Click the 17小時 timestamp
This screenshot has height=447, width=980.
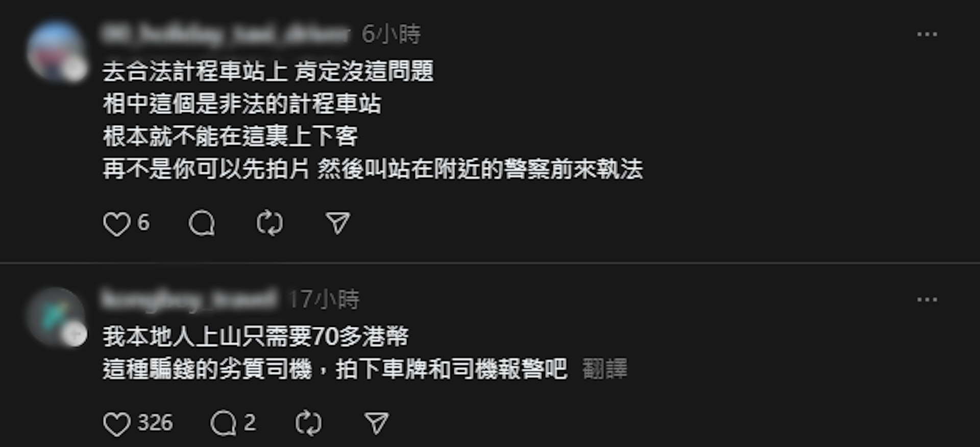324,299
